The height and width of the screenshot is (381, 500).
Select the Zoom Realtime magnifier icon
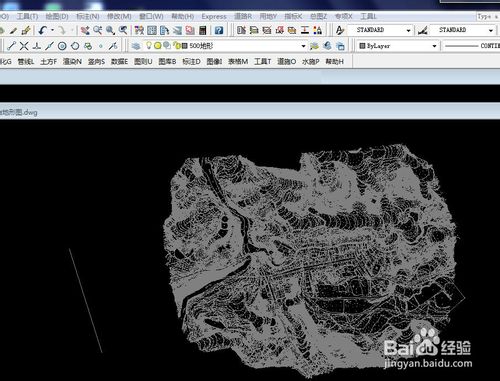click(x=98, y=31)
